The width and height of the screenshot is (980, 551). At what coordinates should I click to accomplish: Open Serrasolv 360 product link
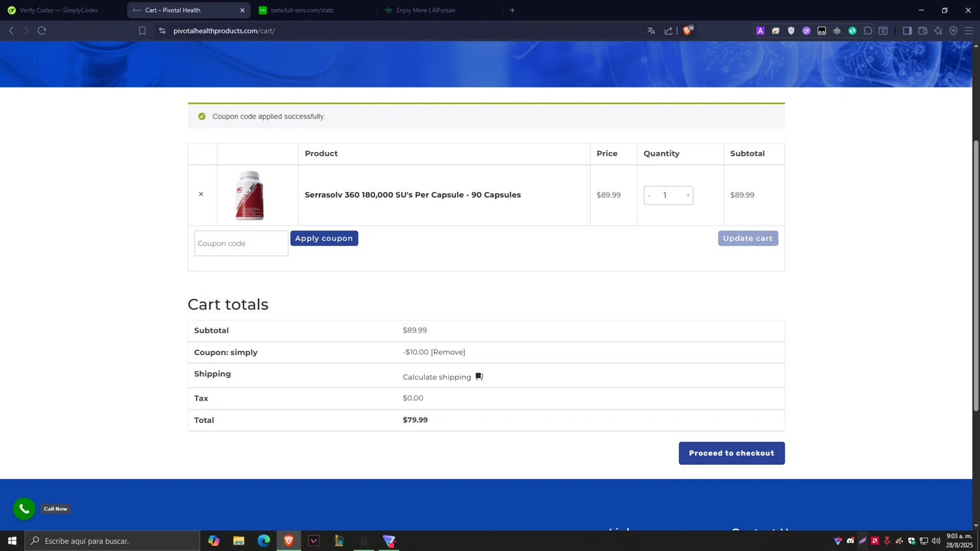tap(413, 195)
